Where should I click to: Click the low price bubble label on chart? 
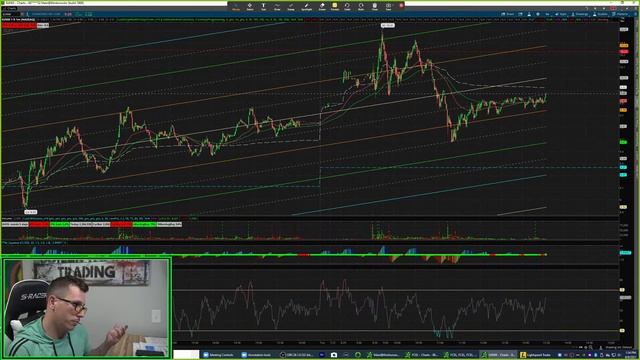(x=31, y=212)
